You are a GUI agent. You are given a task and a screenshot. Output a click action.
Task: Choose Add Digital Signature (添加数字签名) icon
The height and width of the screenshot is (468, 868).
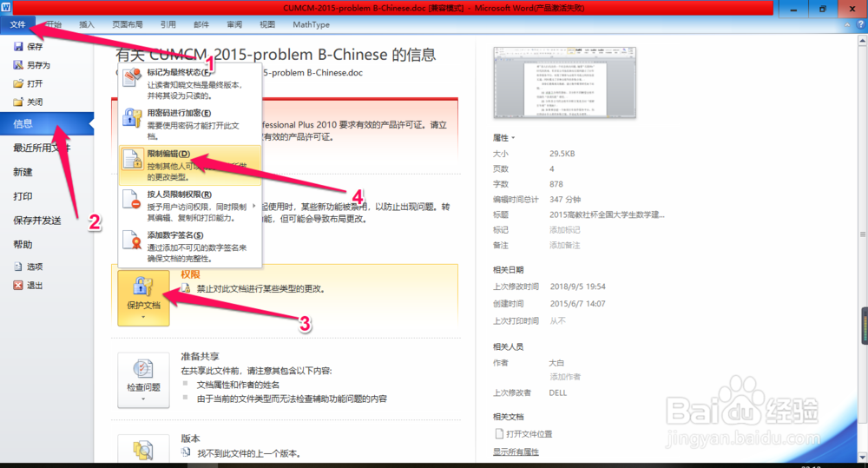click(x=132, y=241)
